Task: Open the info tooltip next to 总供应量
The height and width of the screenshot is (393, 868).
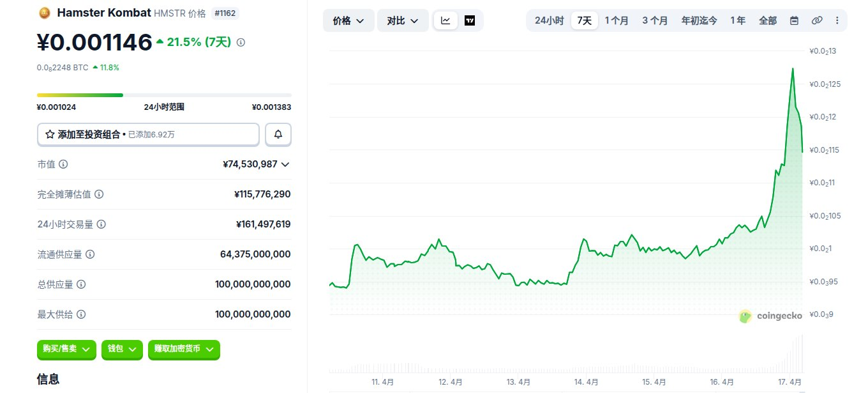Action: [81, 284]
